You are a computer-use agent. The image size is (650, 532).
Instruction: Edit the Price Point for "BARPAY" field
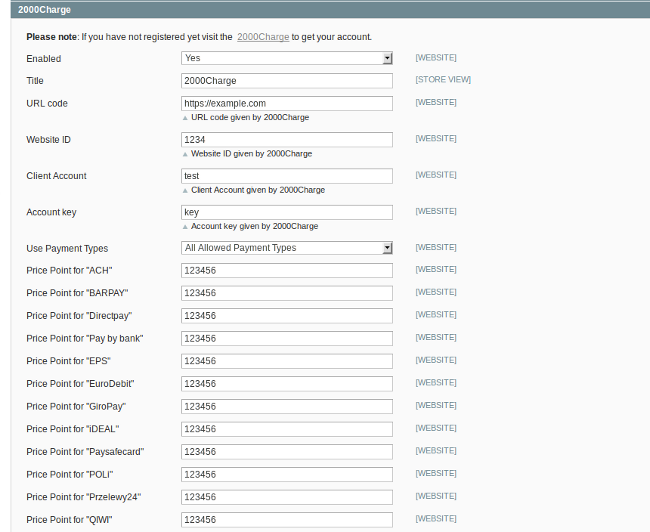pos(286,293)
